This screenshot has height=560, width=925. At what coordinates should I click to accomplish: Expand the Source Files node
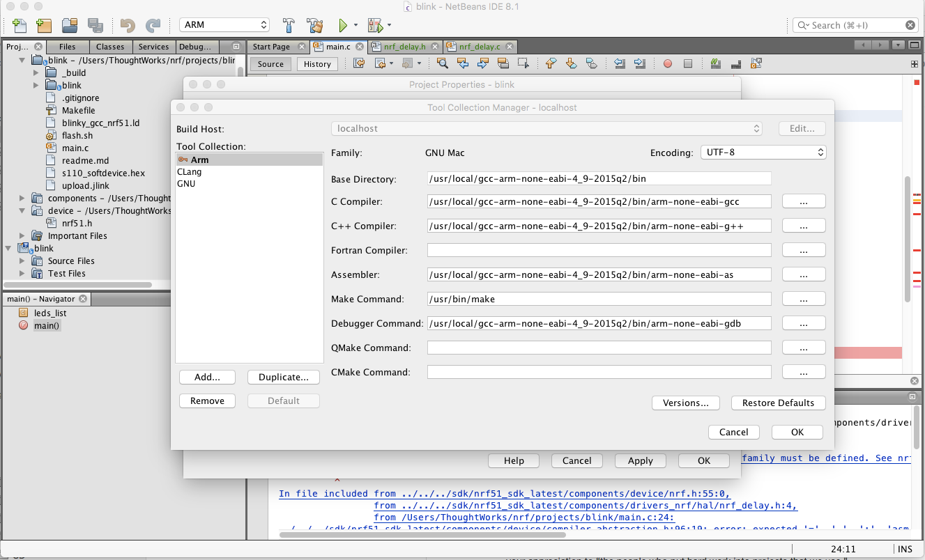(22, 260)
